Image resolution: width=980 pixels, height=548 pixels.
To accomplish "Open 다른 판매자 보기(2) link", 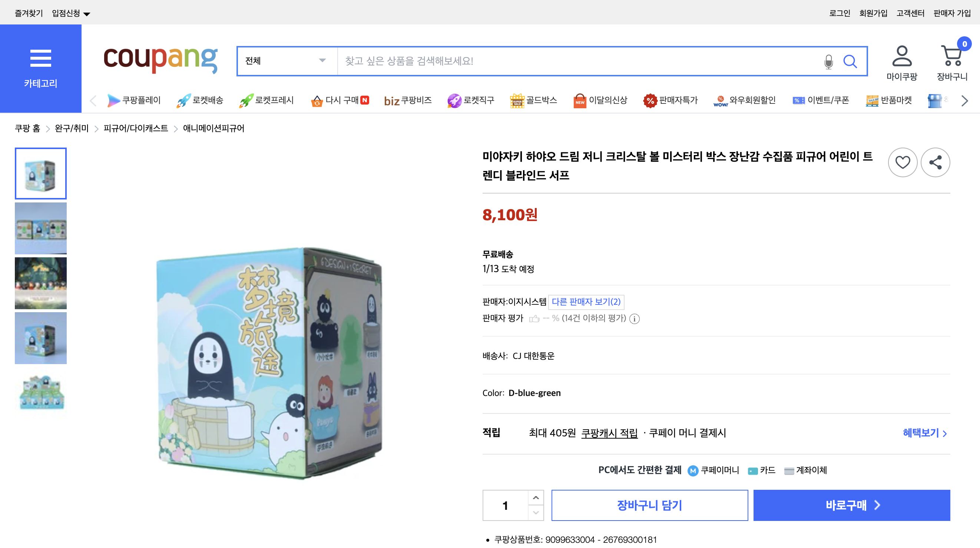I will pyautogui.click(x=586, y=301).
